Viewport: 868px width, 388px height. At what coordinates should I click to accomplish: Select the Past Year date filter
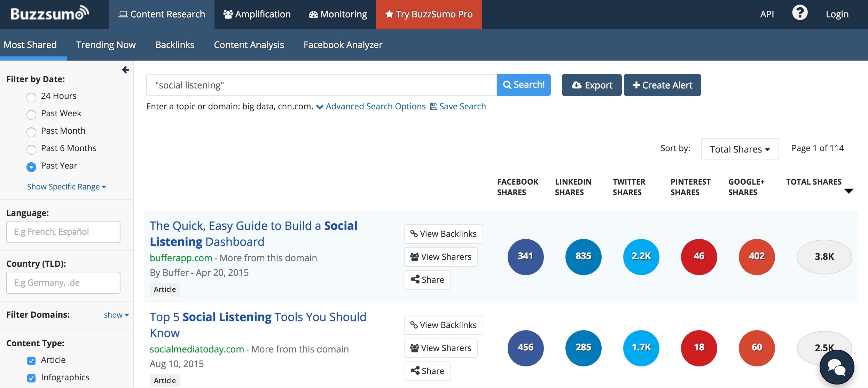pos(31,167)
